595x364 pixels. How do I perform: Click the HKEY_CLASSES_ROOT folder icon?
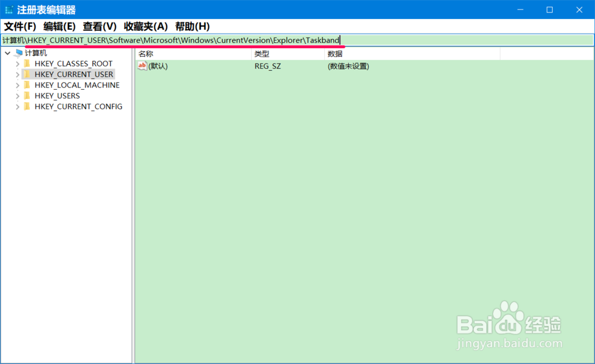coord(26,63)
